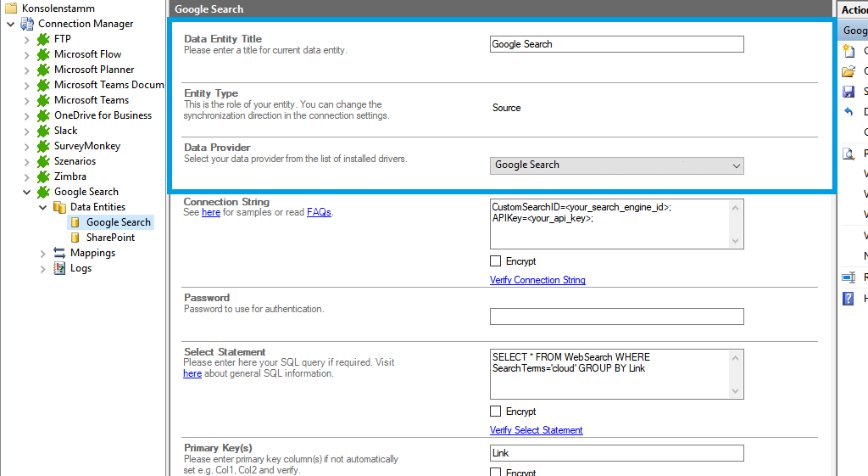The image size is (868, 476).
Task: Tick Encrypt checkbox under Select Statement
Action: coord(496,412)
